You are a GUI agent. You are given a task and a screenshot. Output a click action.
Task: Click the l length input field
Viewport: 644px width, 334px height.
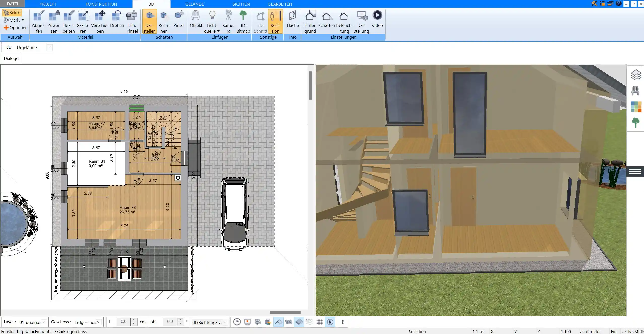124,322
